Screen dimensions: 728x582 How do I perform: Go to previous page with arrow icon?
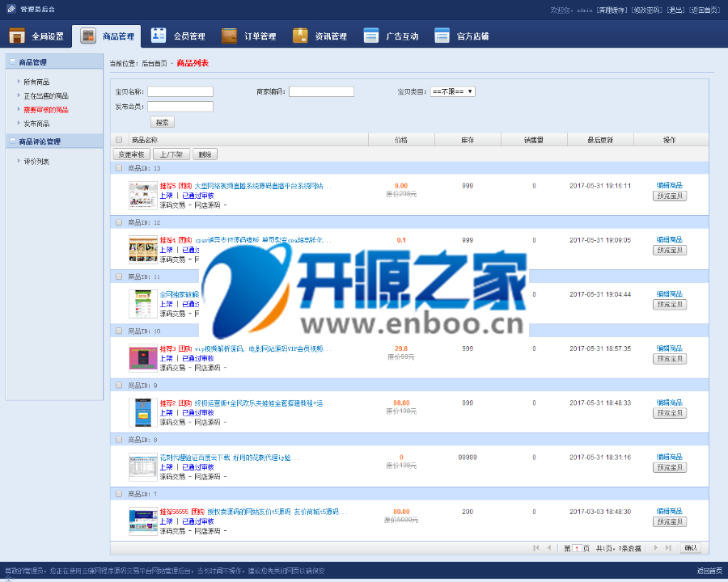[549, 548]
